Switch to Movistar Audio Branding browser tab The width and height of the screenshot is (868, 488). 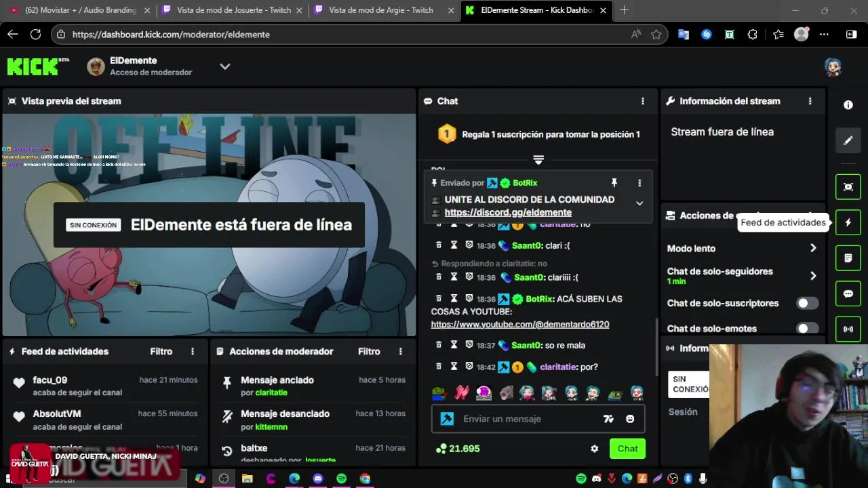point(79,10)
